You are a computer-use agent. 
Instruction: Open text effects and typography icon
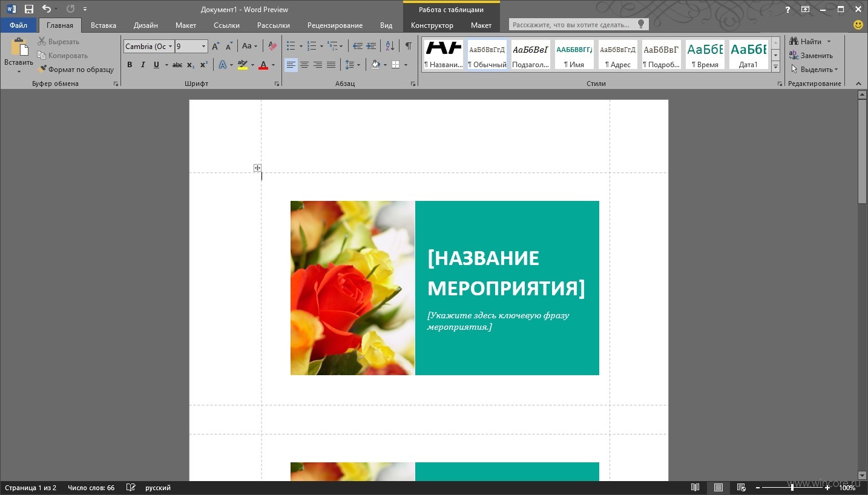click(x=222, y=65)
